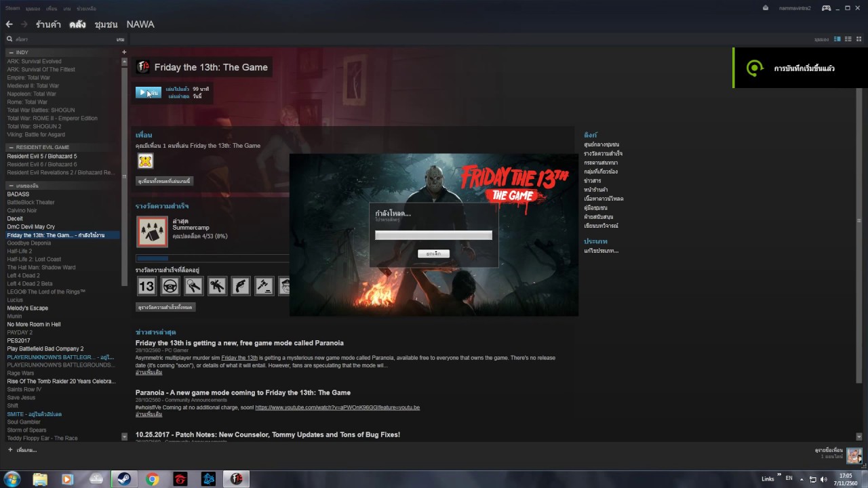Cancel the loading dialog (ยกเลิก)
This screenshot has height=488, width=868.
[433, 253]
